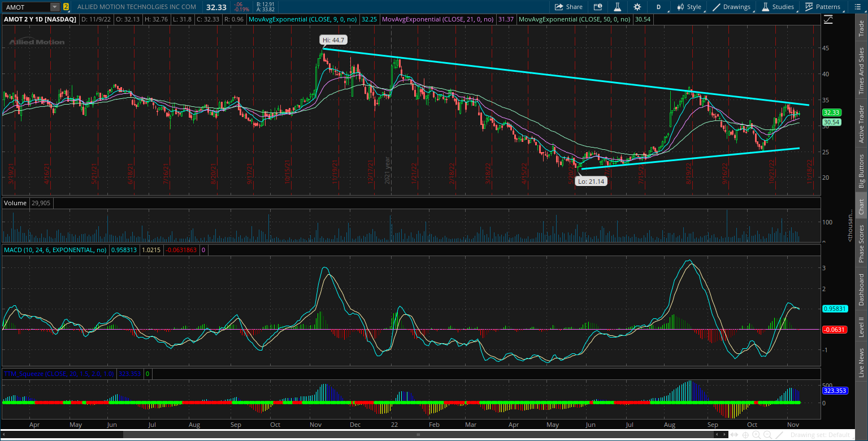Open the Trade sidebar tab
Image resolution: width=868 pixels, height=441 pixels.
(x=861, y=28)
